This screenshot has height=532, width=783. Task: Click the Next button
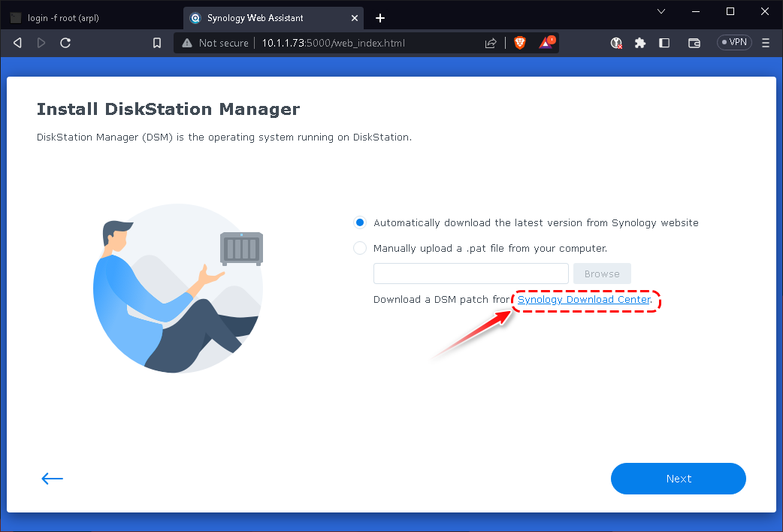point(678,479)
